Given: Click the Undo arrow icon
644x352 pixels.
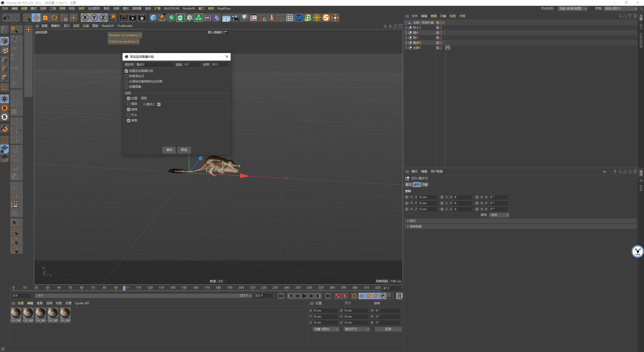Looking at the screenshot, I should pos(7,18).
